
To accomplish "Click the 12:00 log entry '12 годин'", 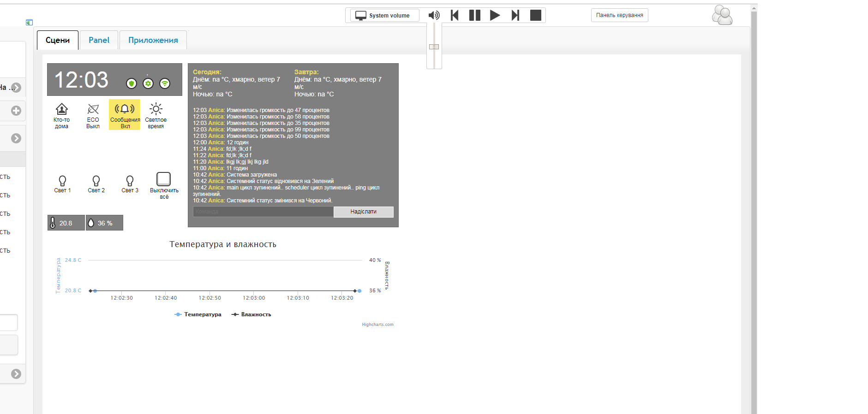I will click(221, 142).
